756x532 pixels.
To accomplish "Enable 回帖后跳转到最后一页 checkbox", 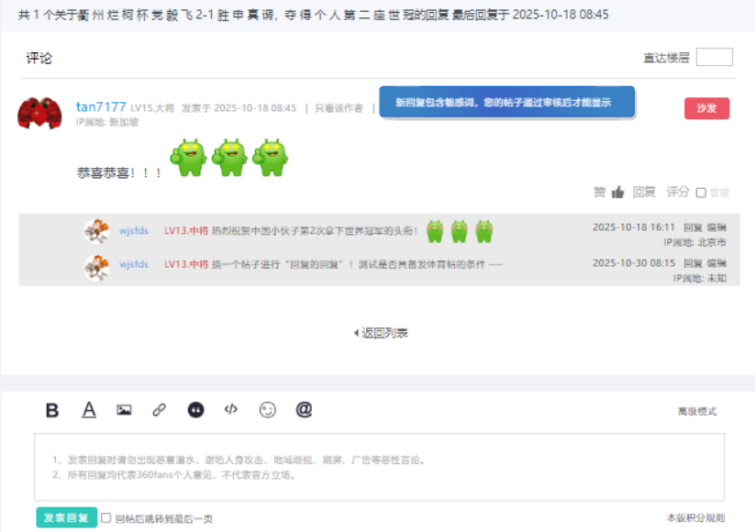I will (x=106, y=518).
